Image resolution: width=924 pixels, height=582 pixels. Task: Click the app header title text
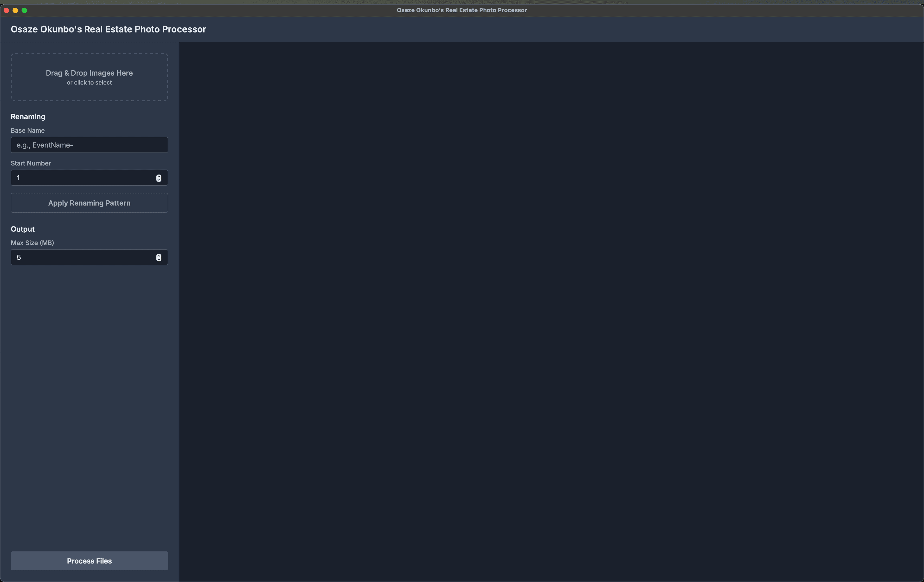[108, 29]
